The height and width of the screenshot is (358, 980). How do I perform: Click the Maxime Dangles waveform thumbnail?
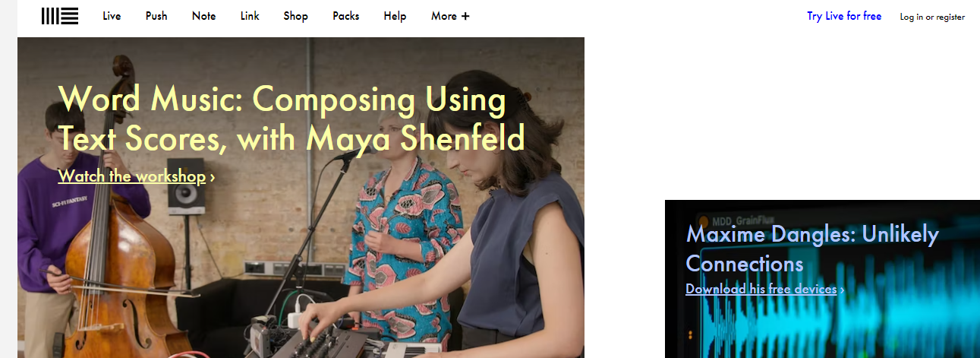coord(822,279)
